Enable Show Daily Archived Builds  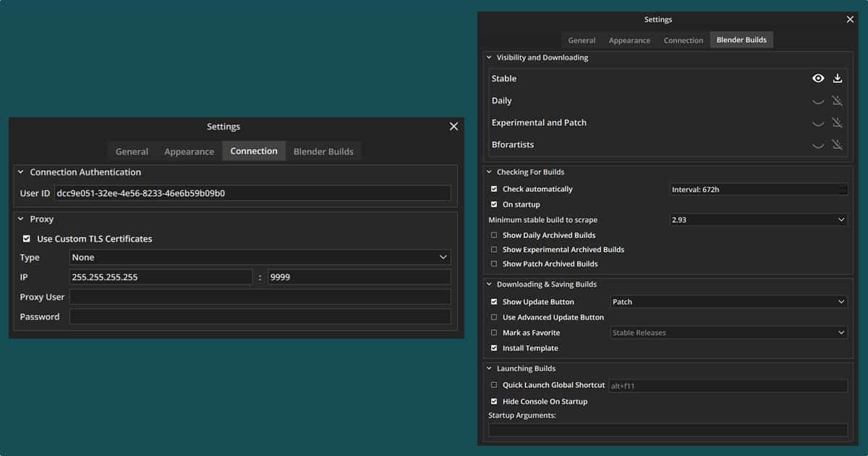[494, 235]
